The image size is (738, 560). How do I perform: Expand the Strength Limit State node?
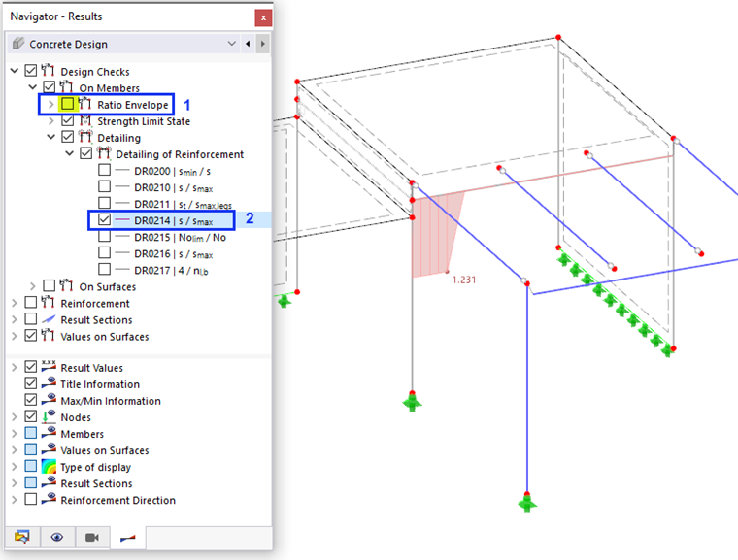51,121
